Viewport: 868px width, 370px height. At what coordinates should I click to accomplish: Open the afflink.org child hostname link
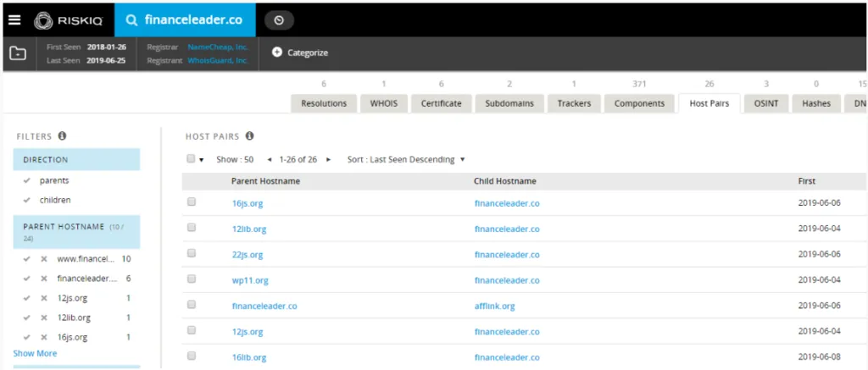(495, 306)
